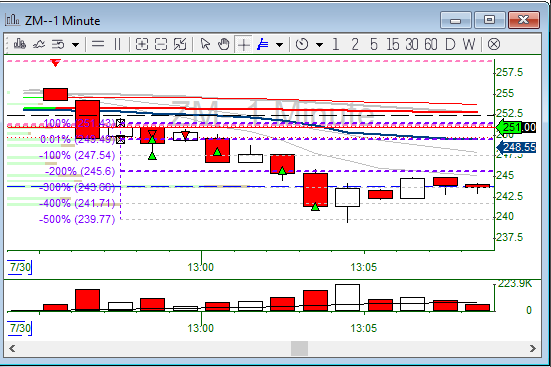Click the chart window title icon
Screen dimensions: 551x367
coord(12,20)
